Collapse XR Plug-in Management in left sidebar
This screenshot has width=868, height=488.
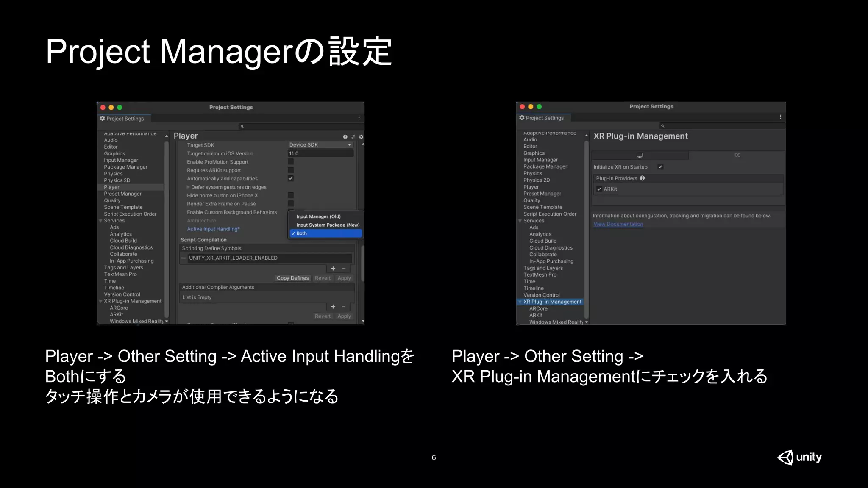coord(100,301)
